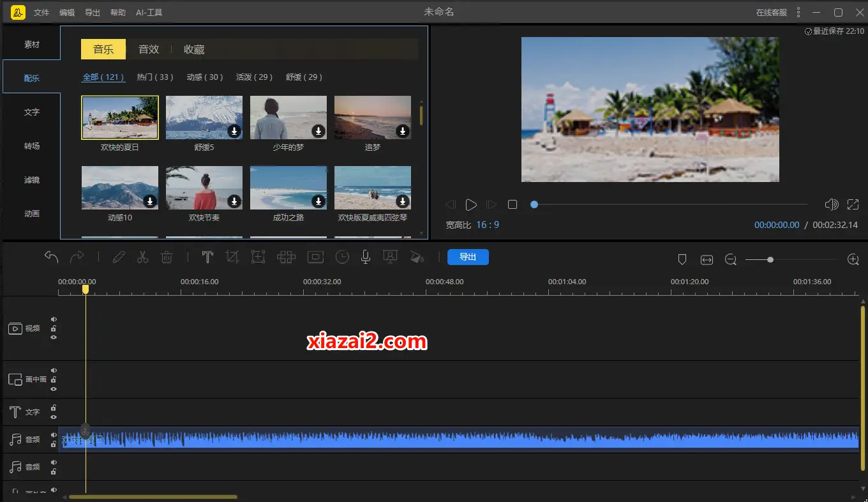868x502 pixels.
Task: Zoom in the timeline
Action: [x=853, y=259]
